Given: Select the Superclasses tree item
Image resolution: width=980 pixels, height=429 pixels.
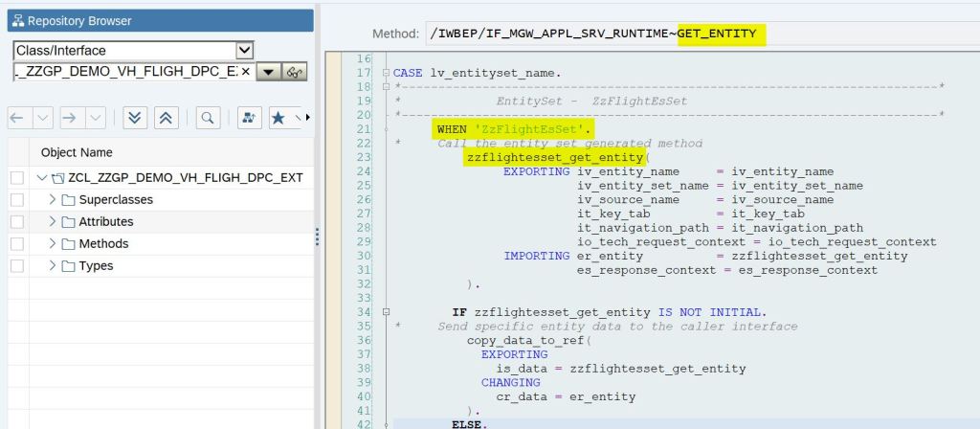Looking at the screenshot, I should pyautogui.click(x=116, y=200).
